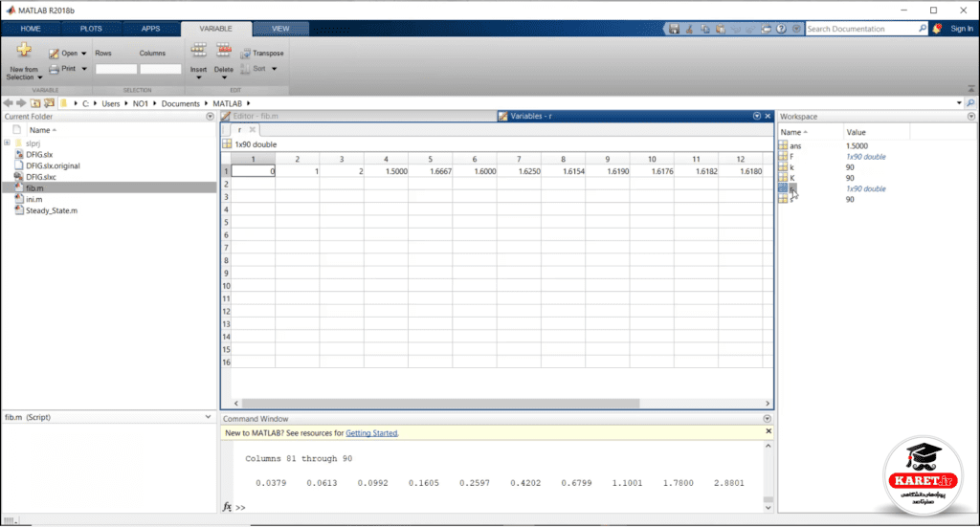This screenshot has width=980, height=527.
Task: Close the New to MATLAB banner
Action: coord(768,431)
